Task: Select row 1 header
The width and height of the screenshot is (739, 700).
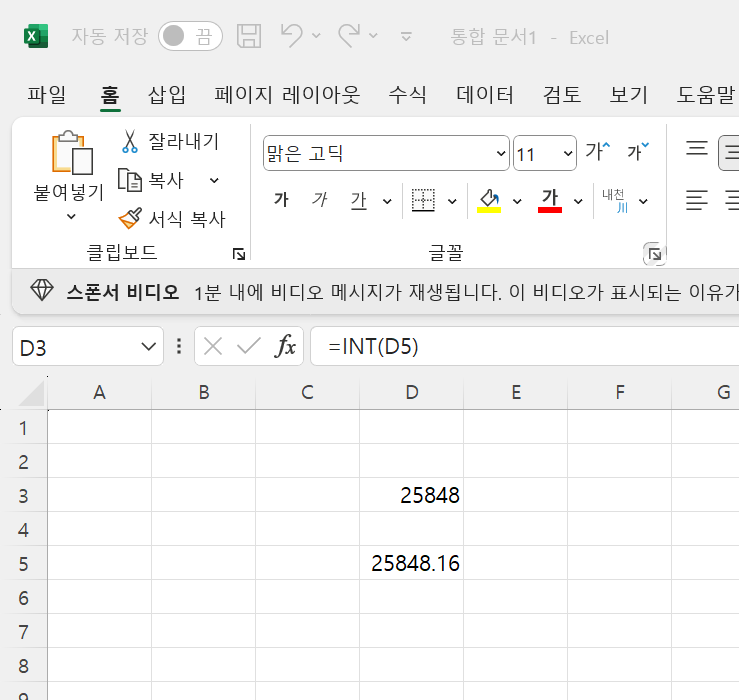Action: coord(24,428)
